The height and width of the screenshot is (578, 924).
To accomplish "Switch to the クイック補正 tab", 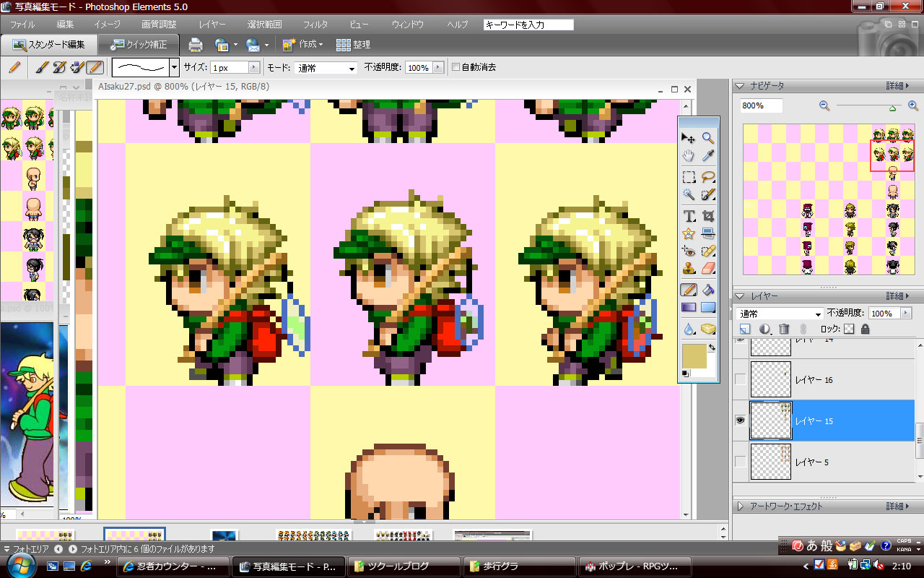I will [139, 45].
